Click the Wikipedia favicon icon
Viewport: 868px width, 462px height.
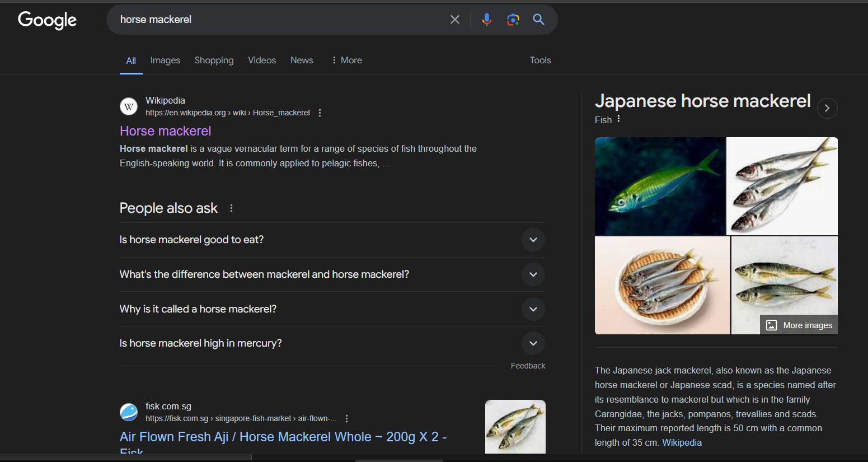point(129,106)
